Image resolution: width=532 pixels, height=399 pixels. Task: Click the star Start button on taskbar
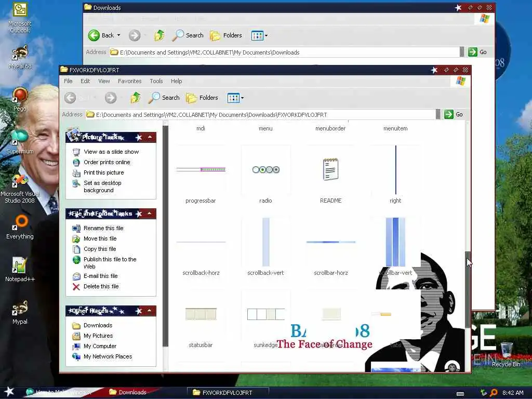pos(9,392)
